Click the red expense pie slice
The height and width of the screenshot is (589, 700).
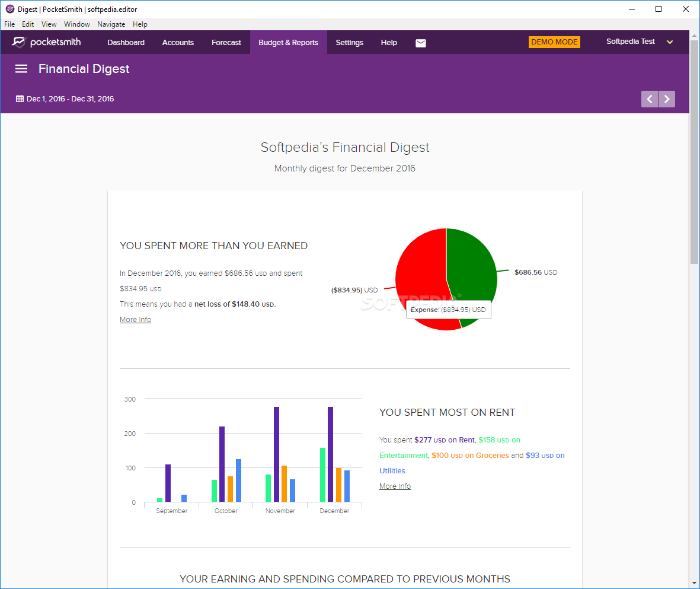click(422, 273)
